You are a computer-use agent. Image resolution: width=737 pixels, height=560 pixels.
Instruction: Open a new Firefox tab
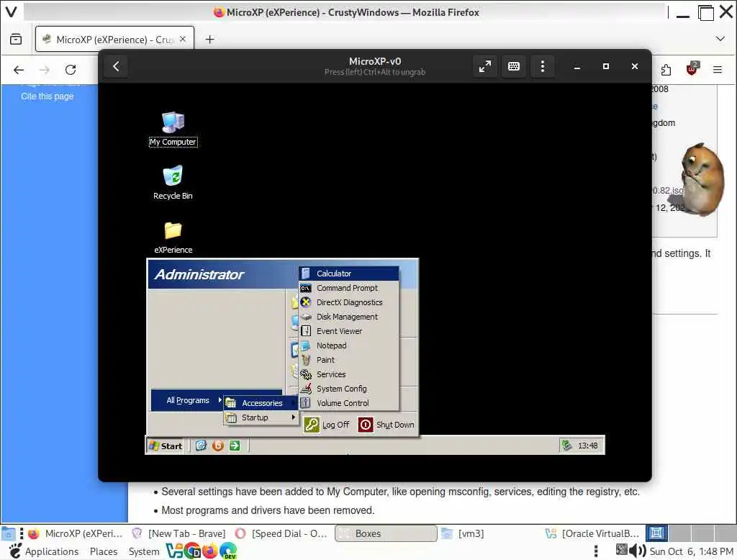(209, 40)
